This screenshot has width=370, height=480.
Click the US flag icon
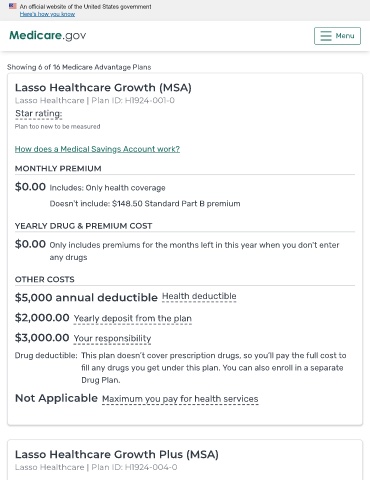(13, 6)
